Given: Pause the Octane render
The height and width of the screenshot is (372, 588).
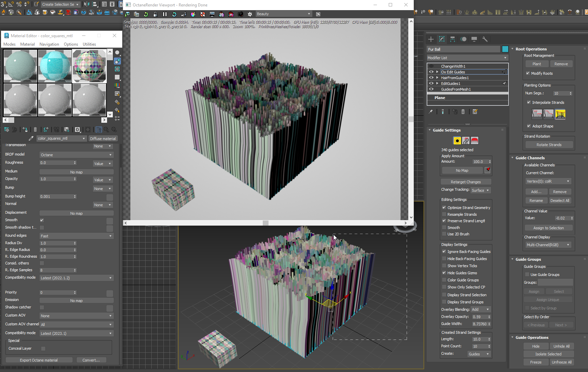Looking at the screenshot, I should (x=165, y=14).
